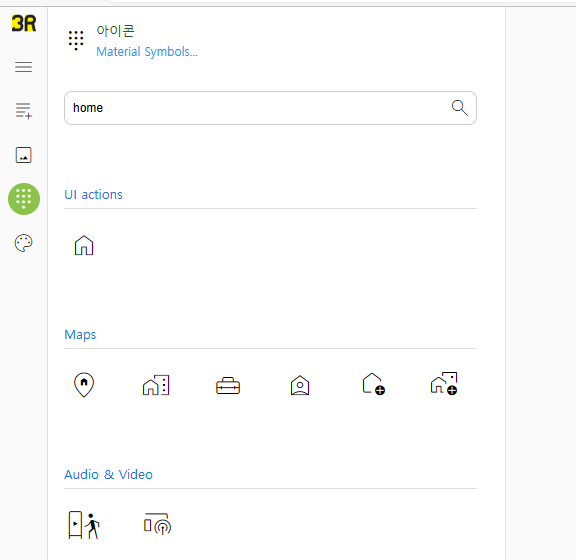Screen dimensions: 576x560
Task: Select the door with walking person icon
Action: pos(84,525)
